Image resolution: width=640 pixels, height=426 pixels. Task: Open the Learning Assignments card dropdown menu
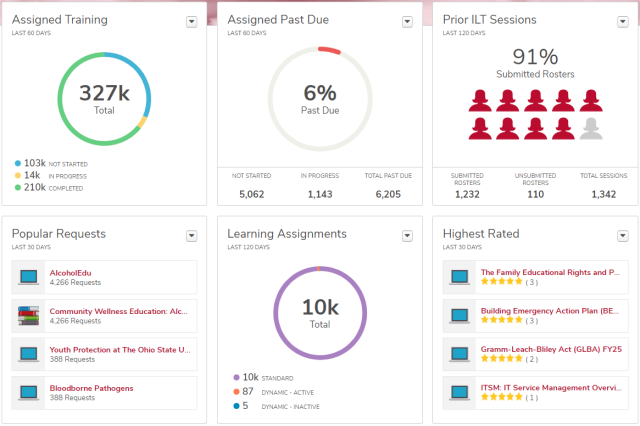pos(407,236)
